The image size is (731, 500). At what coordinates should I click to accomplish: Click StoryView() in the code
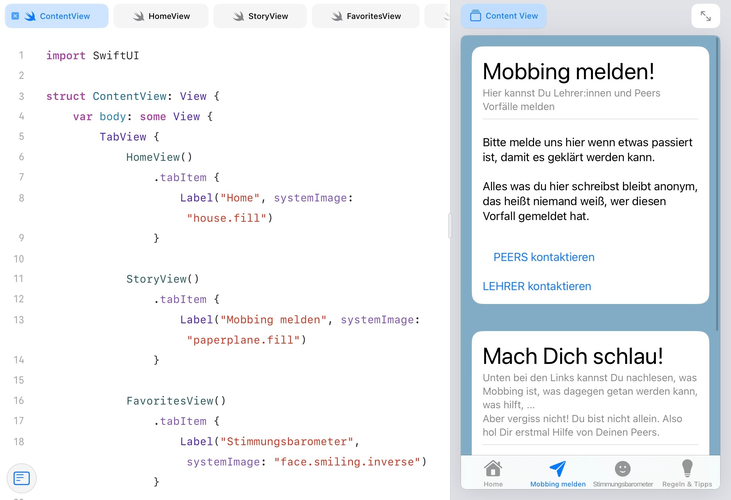(163, 279)
